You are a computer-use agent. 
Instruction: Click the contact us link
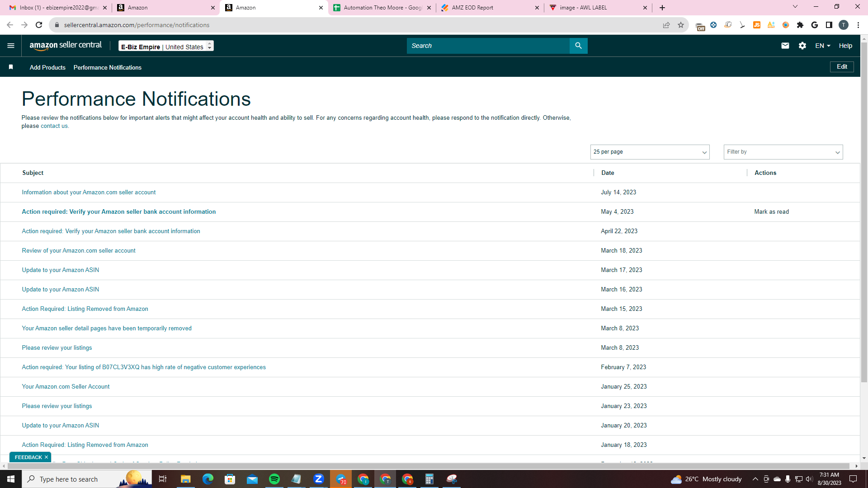point(54,126)
